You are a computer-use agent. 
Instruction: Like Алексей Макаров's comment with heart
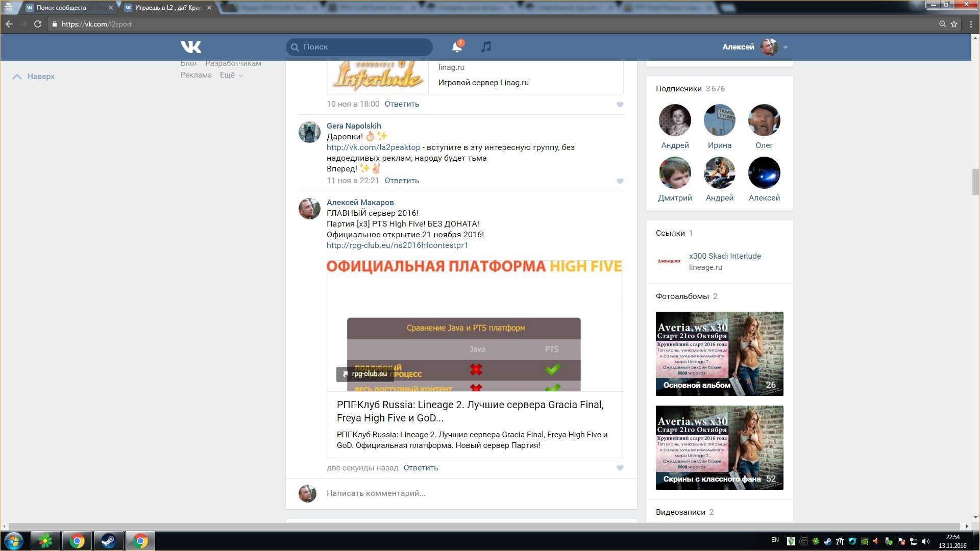(620, 468)
